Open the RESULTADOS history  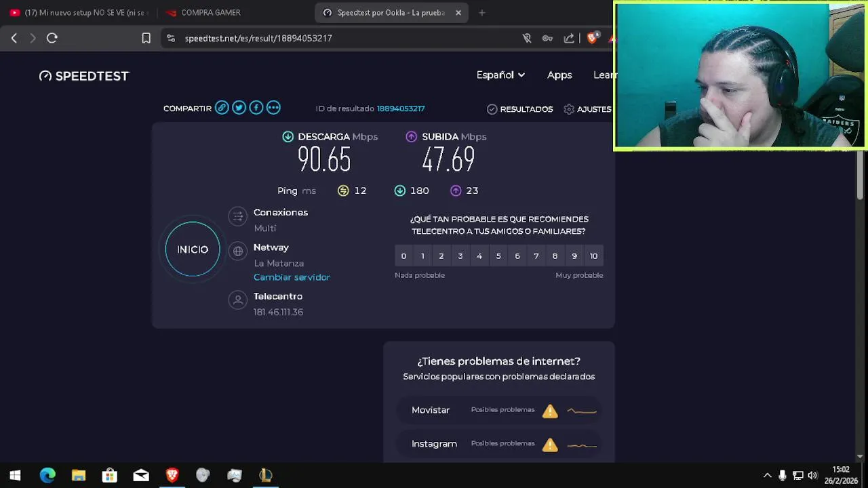(x=520, y=109)
